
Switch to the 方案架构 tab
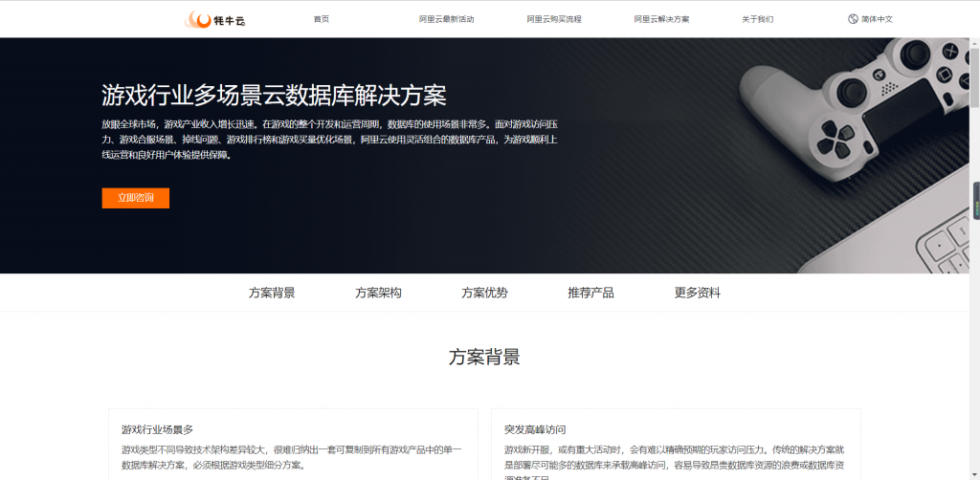coord(378,293)
